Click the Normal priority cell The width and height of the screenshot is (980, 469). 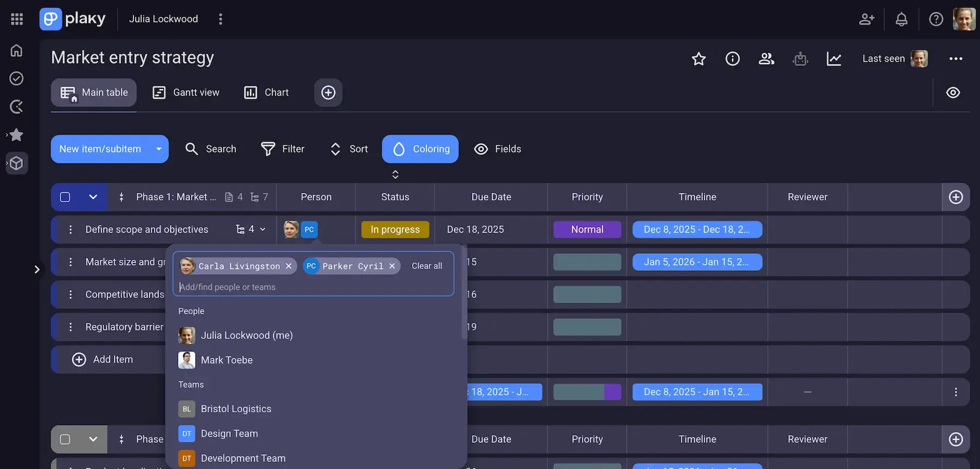[587, 230]
